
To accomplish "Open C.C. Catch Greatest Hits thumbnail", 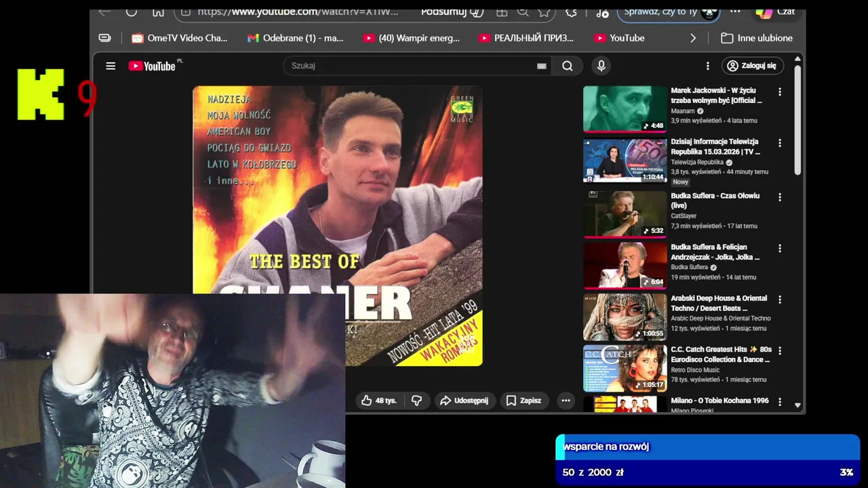I will (x=625, y=368).
